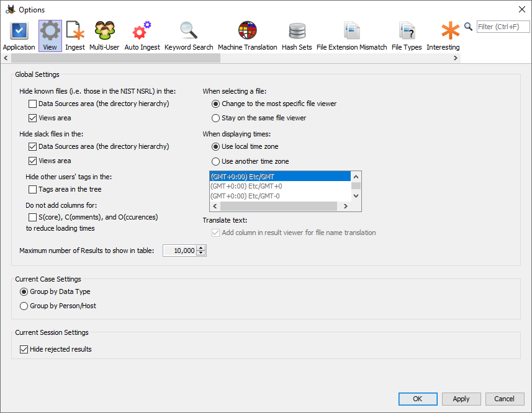This screenshot has width=532, height=413.
Task: Apply the current settings
Action: click(x=461, y=399)
